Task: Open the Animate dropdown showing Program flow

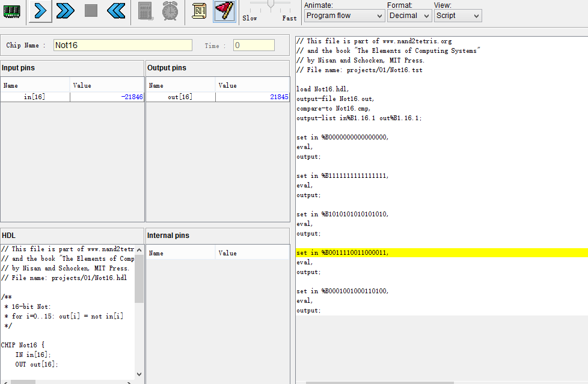Action: coord(345,16)
